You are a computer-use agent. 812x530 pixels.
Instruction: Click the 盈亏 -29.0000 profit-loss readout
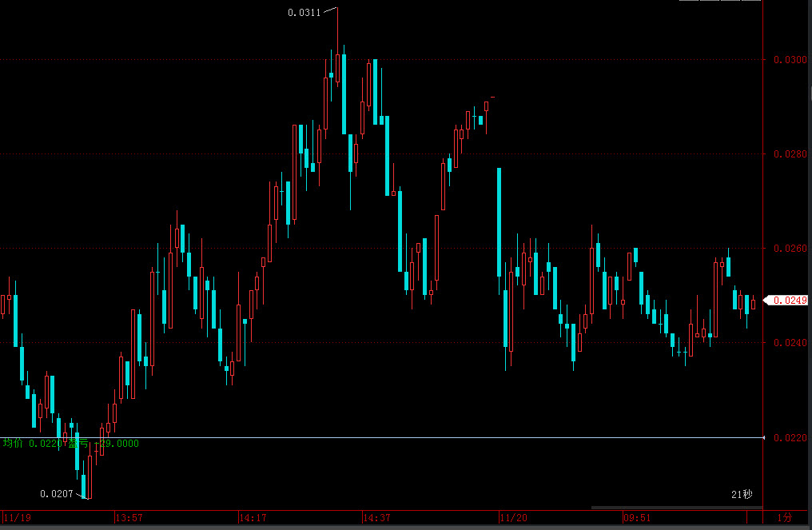click(104, 444)
